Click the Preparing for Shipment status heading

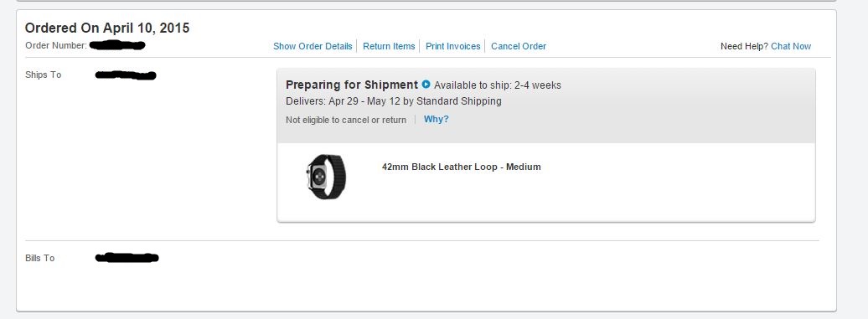352,85
